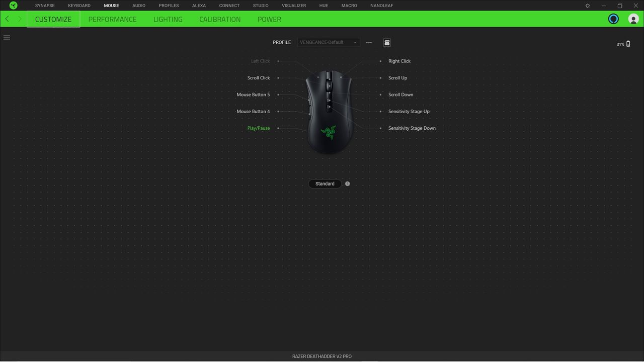This screenshot has height=362, width=644.
Task: Select the Scroll Click assignment
Action: click(x=259, y=78)
